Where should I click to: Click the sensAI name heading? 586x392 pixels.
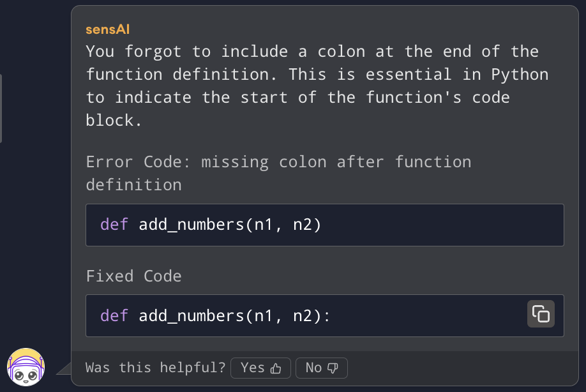pyautogui.click(x=108, y=29)
